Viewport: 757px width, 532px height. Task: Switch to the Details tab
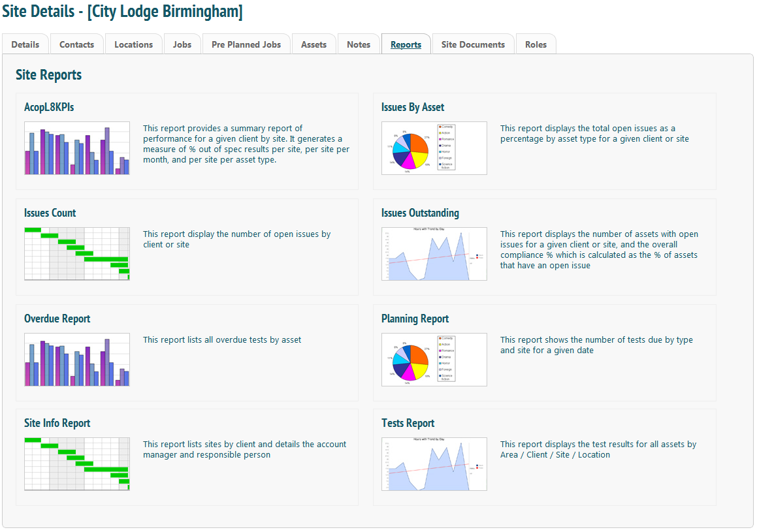25,44
